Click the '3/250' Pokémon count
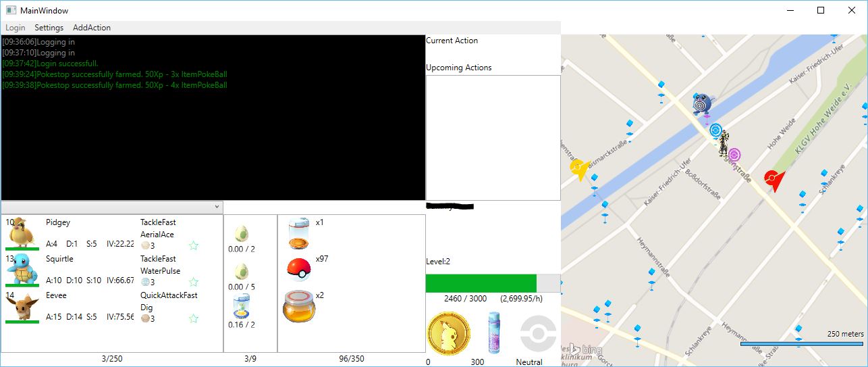Screen dimensions: 868x367 point(112,359)
